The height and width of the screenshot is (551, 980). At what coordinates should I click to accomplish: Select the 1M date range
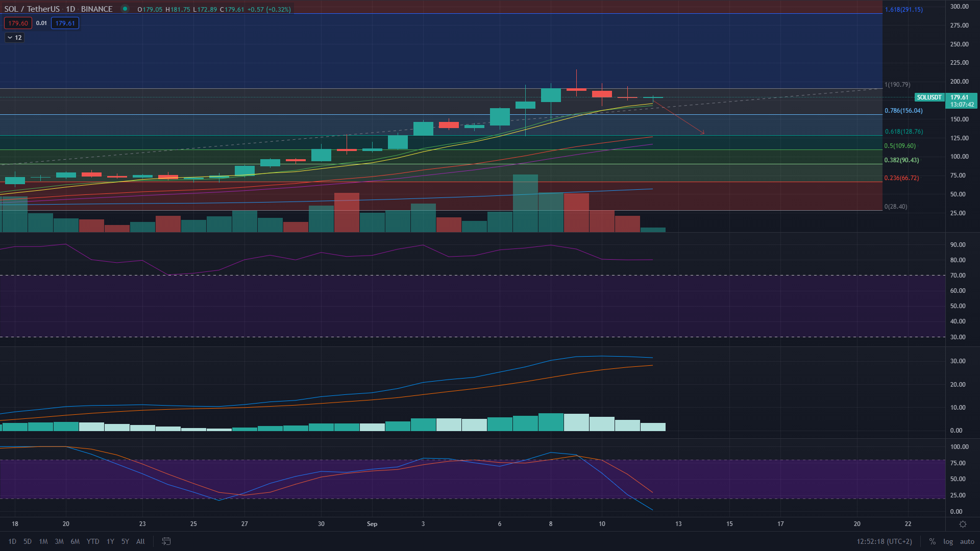(43, 541)
